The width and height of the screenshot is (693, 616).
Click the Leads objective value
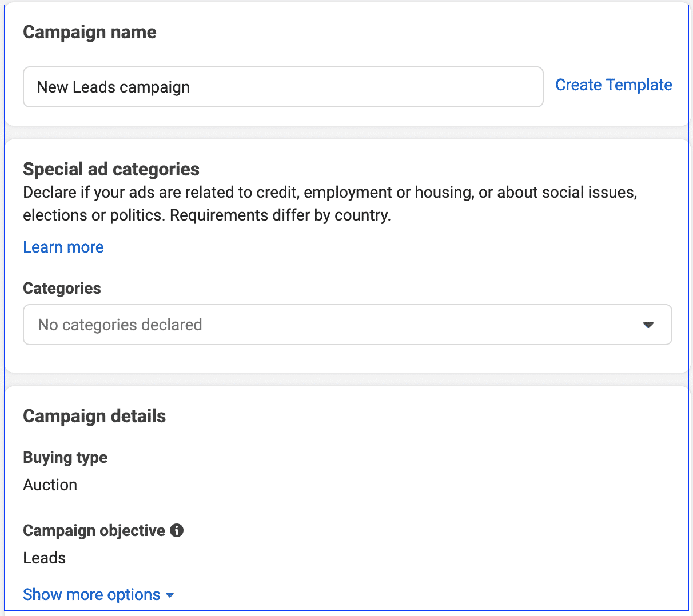coord(45,558)
